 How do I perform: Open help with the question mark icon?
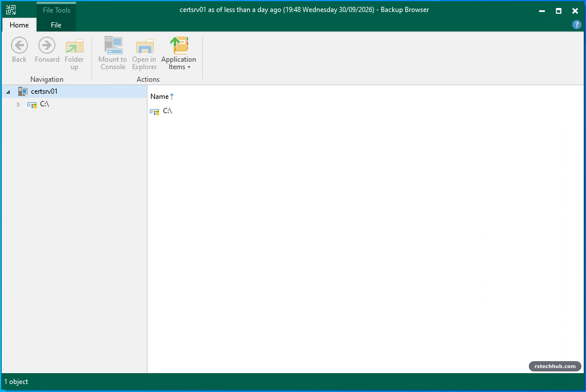point(577,25)
